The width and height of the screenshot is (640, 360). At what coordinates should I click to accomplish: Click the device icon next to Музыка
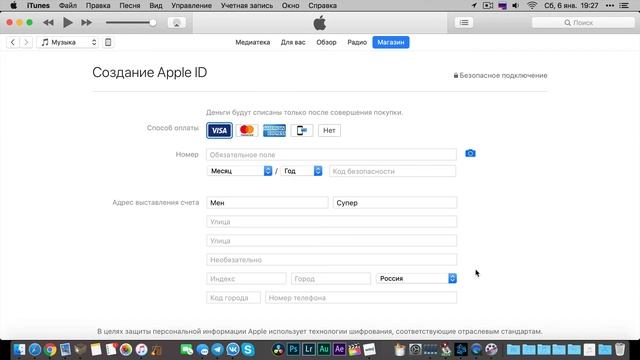tap(108, 42)
